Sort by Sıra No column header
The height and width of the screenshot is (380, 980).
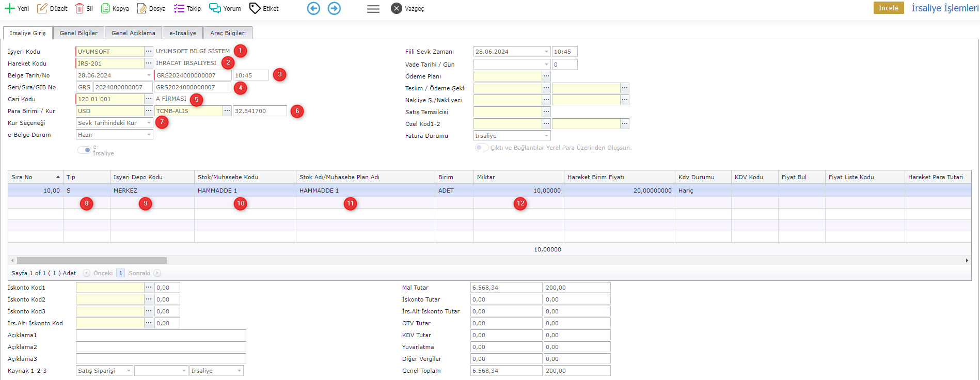pyautogui.click(x=36, y=177)
